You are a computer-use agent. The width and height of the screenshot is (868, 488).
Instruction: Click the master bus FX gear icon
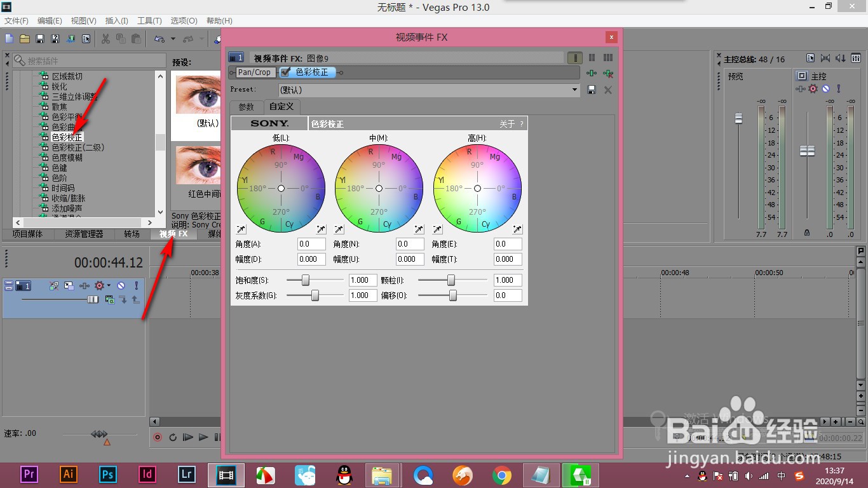pos(813,89)
